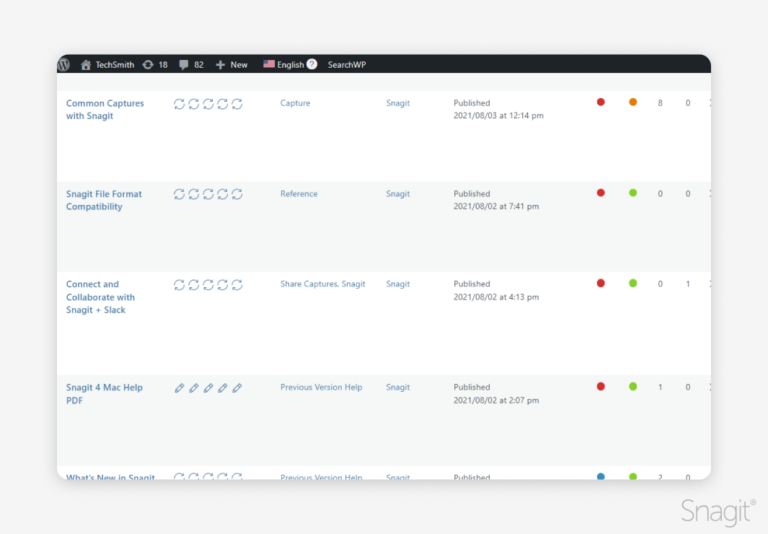Image resolution: width=768 pixels, height=534 pixels.
Task: Open the 82 comments admin bar item
Action: (x=191, y=65)
